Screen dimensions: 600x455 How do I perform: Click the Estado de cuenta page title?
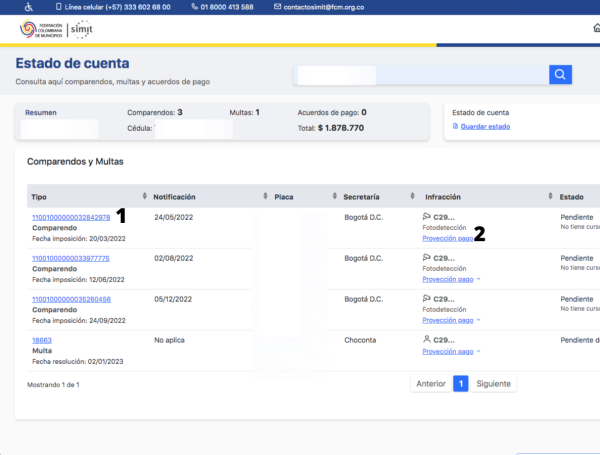click(x=72, y=63)
